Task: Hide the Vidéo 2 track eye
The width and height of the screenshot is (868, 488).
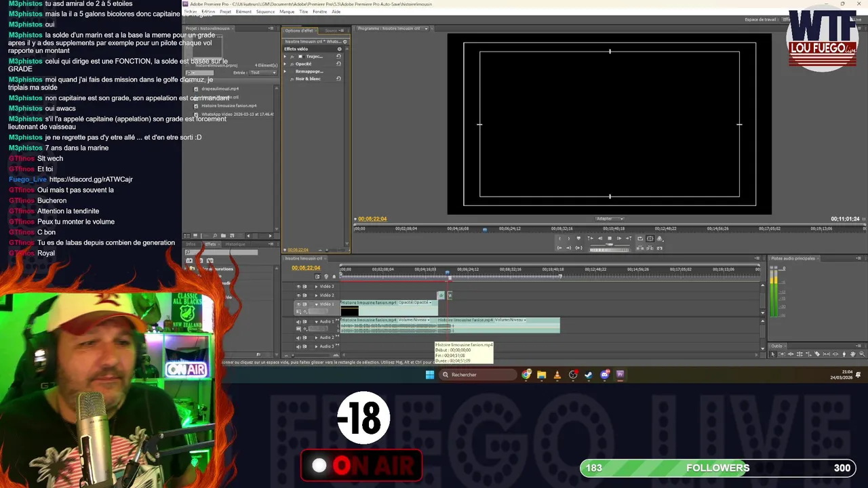Action: pos(298,296)
